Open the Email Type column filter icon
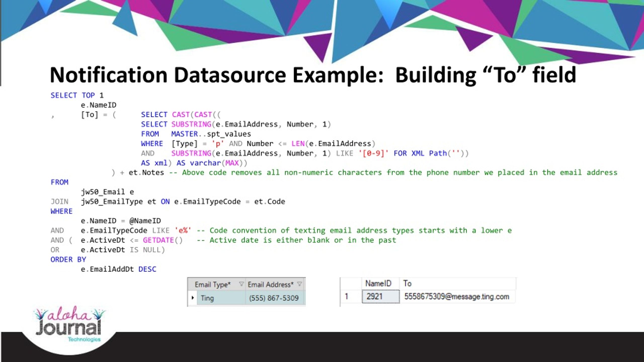Viewport: 644px width, 362px height. click(241, 284)
